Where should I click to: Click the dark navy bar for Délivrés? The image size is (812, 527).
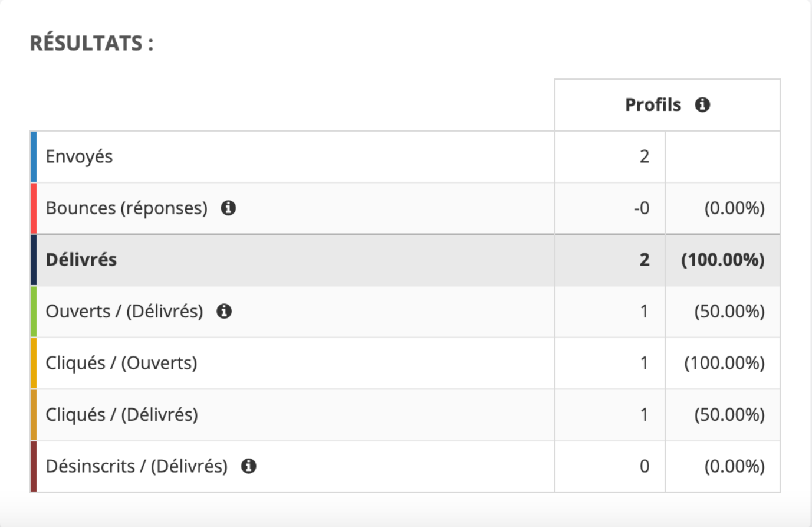point(34,260)
